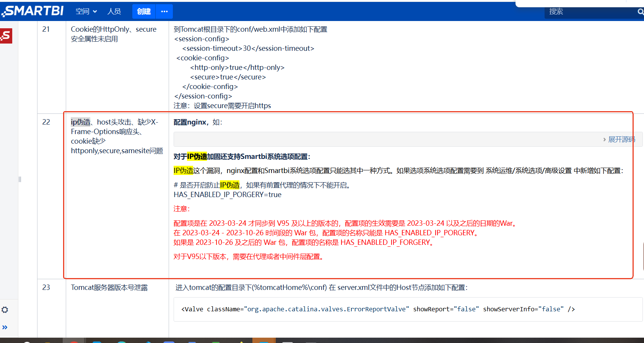
Task: Expand the sidebar with the double-chevron icon
Action: (x=5, y=327)
